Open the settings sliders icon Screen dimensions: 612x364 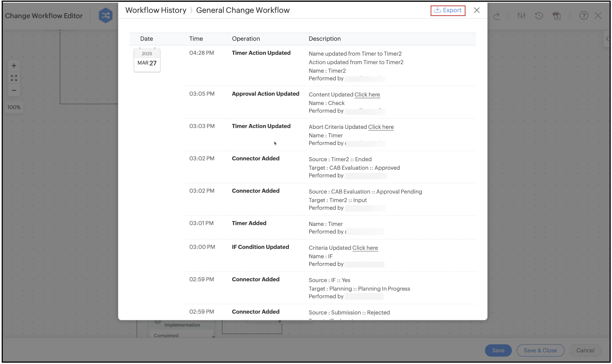521,16
